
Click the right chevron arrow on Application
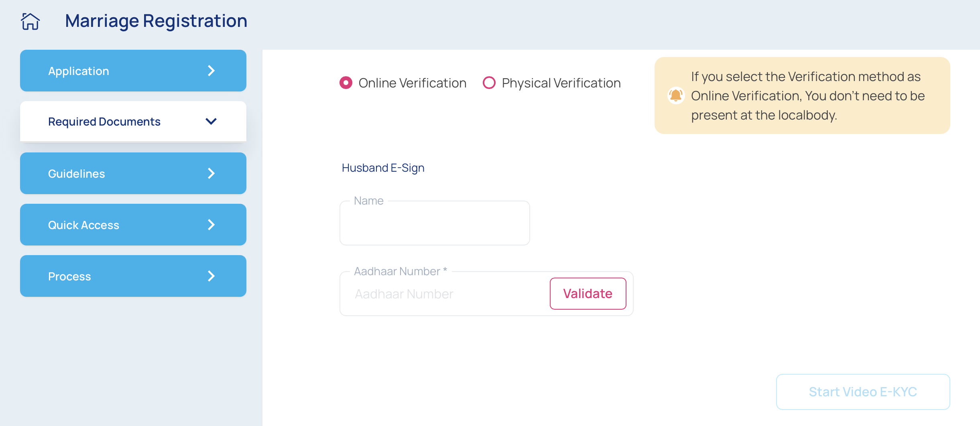pyautogui.click(x=211, y=71)
